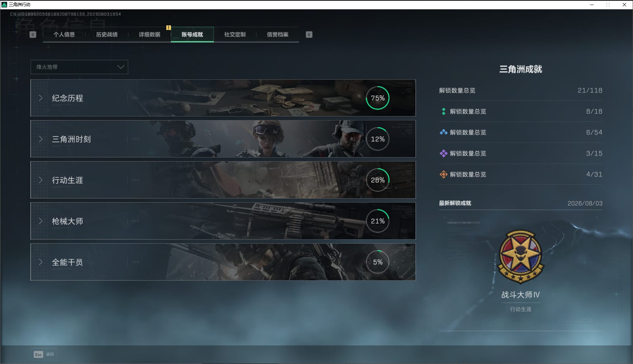Open the 详细数据 tab

pyautogui.click(x=149, y=35)
